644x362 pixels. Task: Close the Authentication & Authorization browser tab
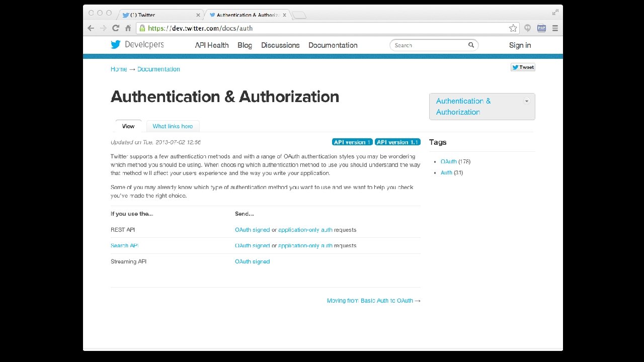pos(285,15)
